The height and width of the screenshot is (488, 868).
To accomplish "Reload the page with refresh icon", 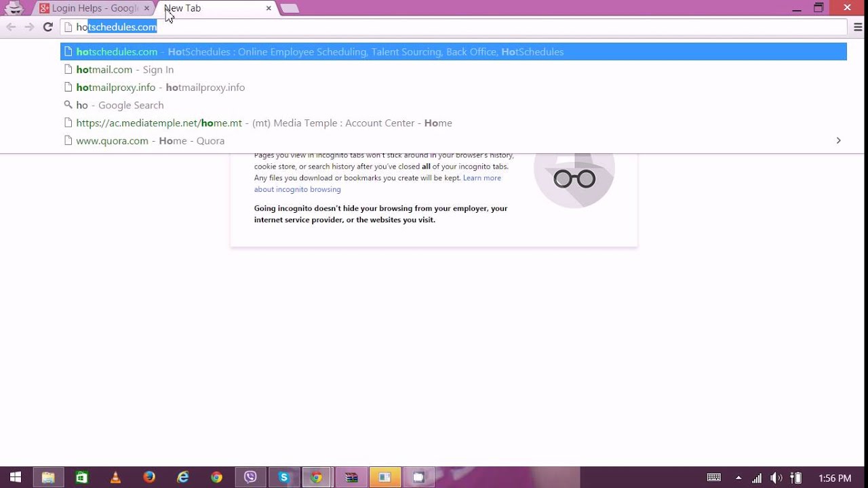I will click(47, 27).
